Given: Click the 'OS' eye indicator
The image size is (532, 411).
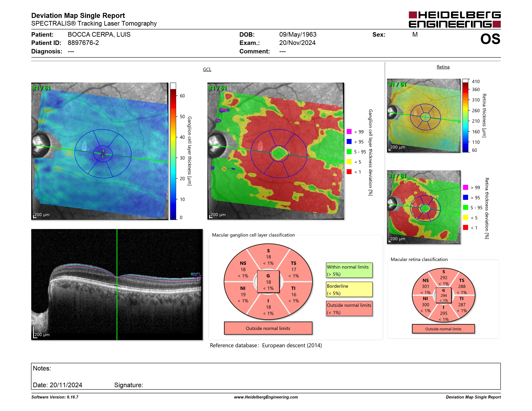Looking at the screenshot, I should click(490, 39).
